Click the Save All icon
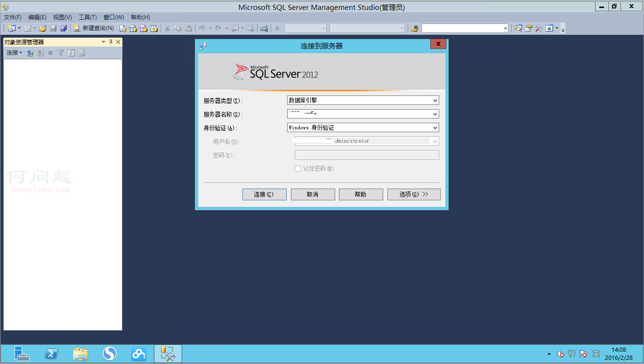Image resolution: width=644 pixels, height=364 pixels. click(x=64, y=28)
